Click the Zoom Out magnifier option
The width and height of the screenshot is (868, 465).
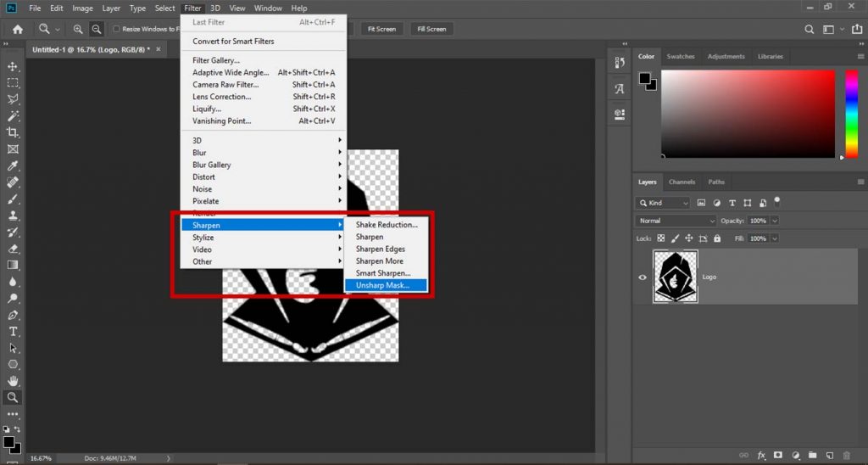[97, 29]
